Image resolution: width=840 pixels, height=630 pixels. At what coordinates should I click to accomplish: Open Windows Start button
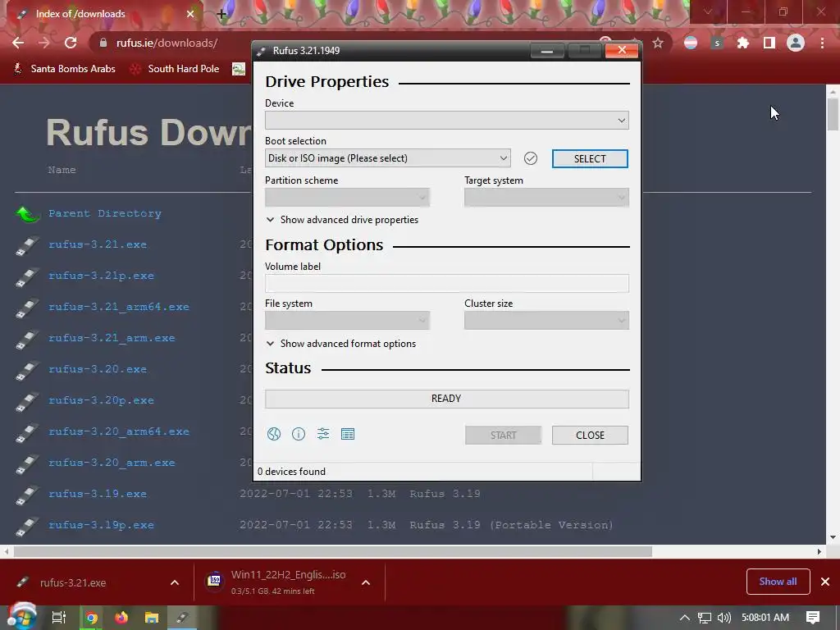point(22,617)
